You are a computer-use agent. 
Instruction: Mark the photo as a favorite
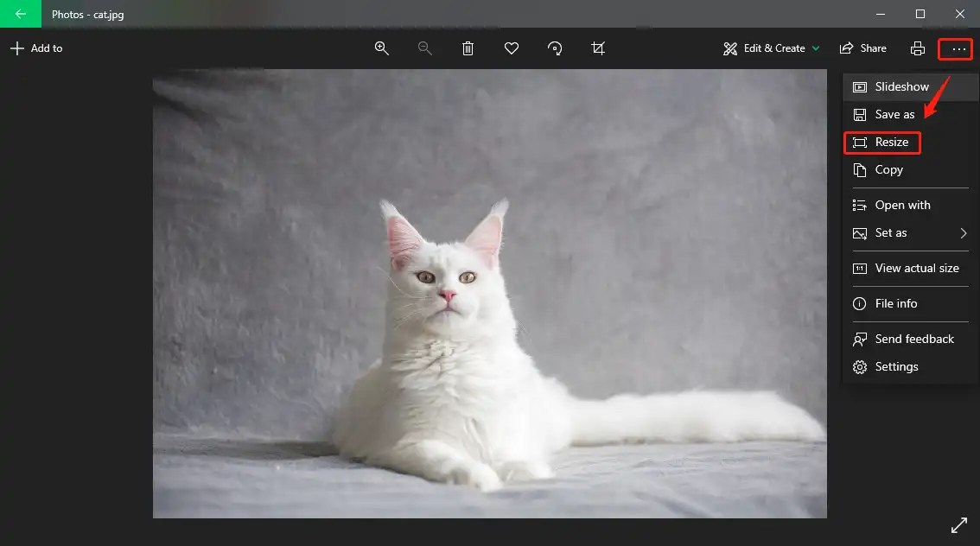(511, 48)
